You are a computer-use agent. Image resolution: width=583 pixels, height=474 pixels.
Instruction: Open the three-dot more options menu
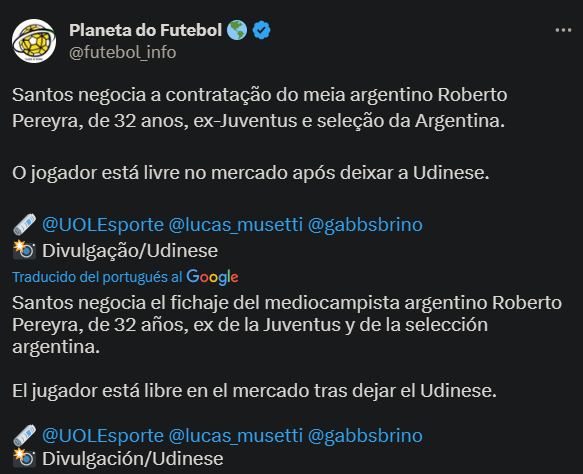(563, 30)
